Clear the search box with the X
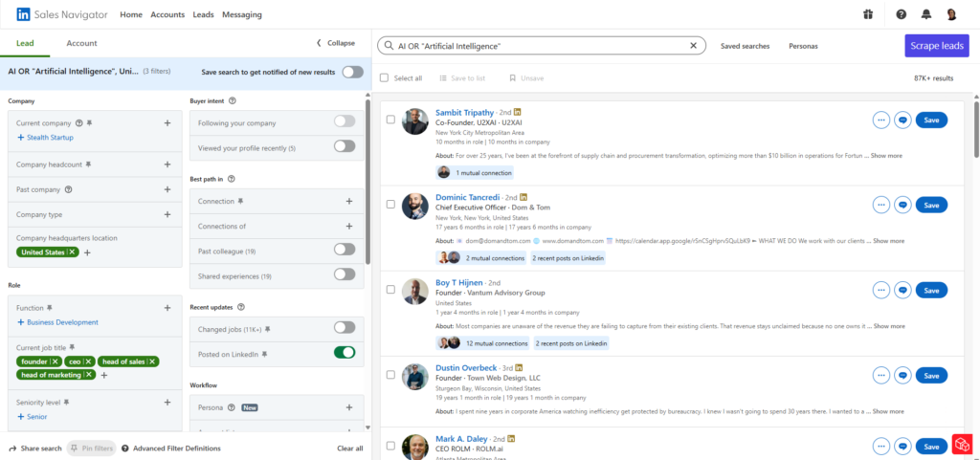 (693, 46)
